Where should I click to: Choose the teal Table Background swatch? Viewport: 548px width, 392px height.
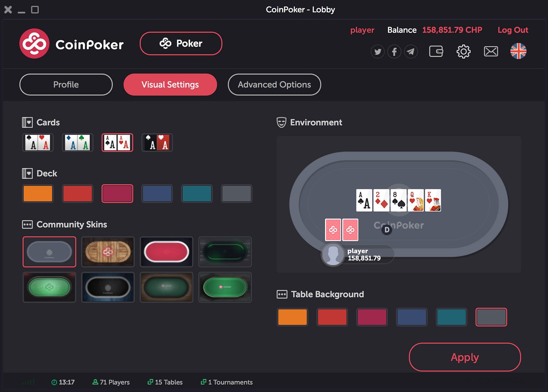point(451,317)
